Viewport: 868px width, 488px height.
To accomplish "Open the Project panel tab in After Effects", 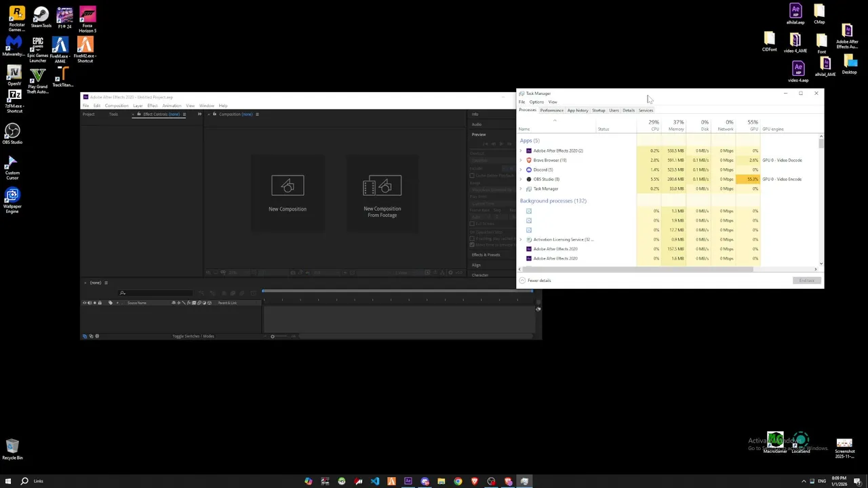I will 89,114.
